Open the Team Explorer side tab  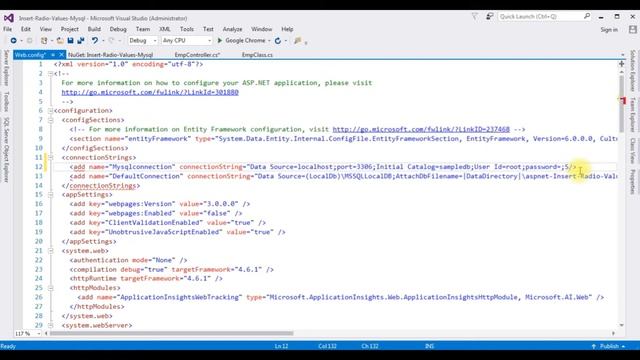pyautogui.click(x=633, y=115)
